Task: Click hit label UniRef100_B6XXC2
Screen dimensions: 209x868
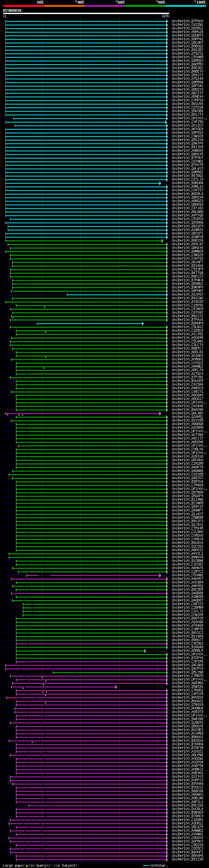Action: [x=187, y=633]
